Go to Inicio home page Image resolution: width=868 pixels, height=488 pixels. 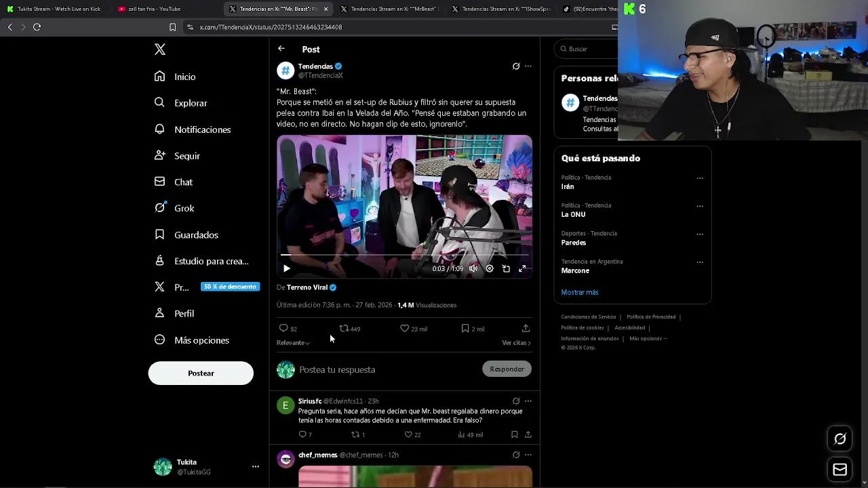(175, 77)
